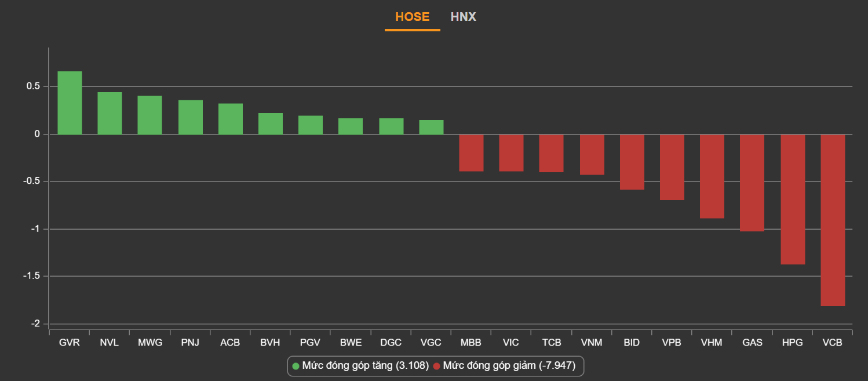
Task: Select the HOSE tab
Action: (412, 17)
